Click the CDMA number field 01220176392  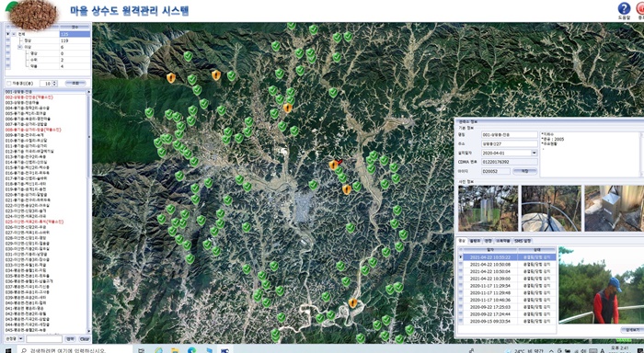[x=510, y=162]
